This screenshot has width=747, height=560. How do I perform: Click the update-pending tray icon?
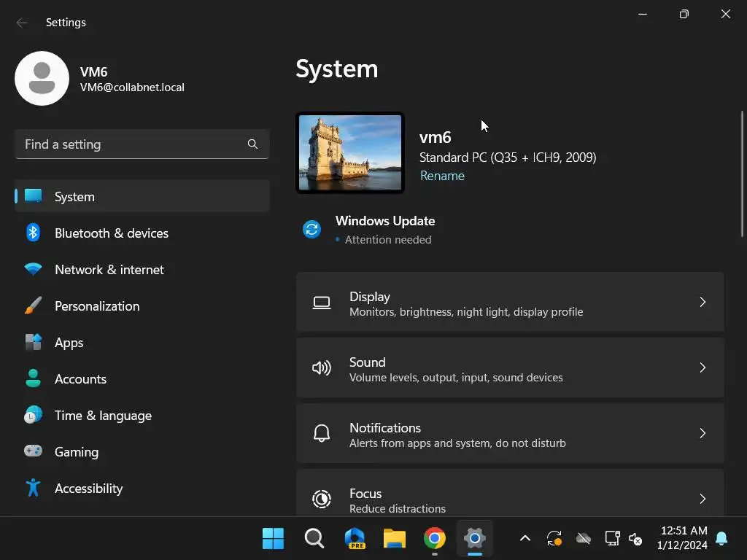554,539
